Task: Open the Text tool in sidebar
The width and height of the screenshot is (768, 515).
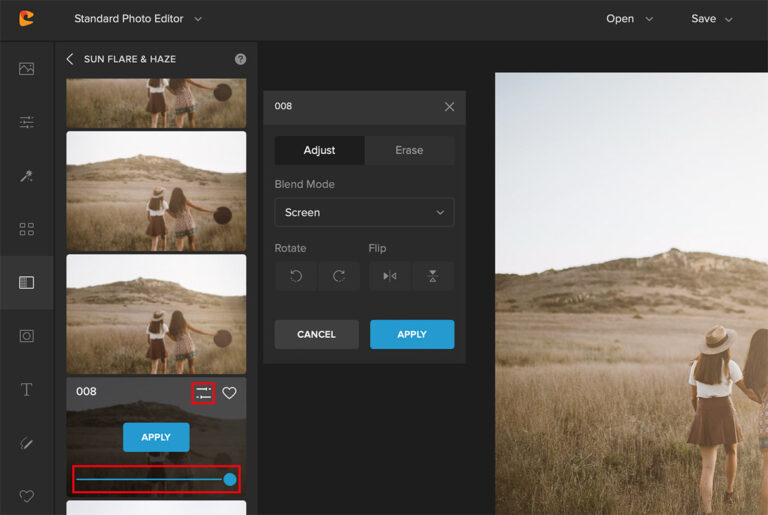Action: tap(26, 389)
